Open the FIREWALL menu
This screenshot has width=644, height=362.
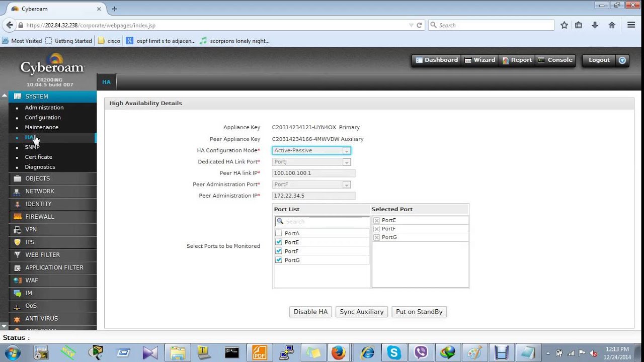click(52, 217)
